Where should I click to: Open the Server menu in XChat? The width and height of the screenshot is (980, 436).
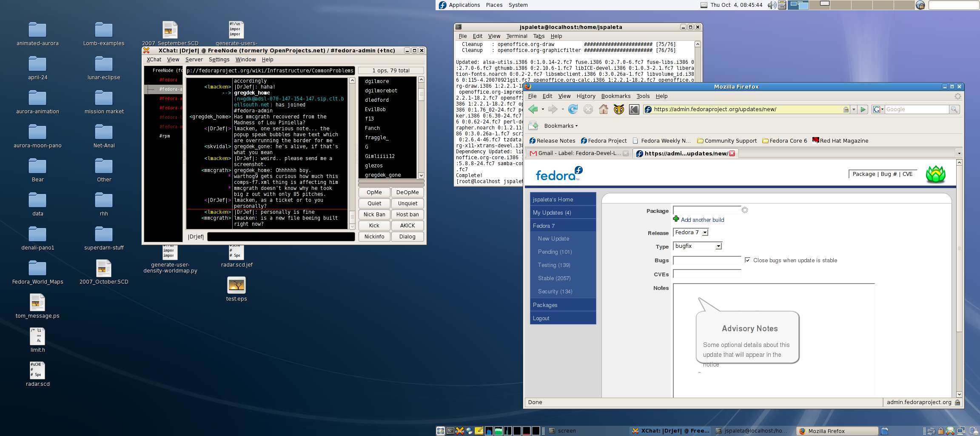tap(194, 60)
